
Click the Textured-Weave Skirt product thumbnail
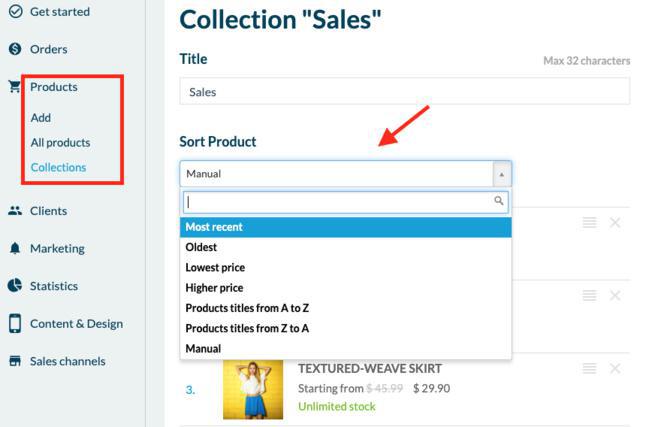[x=253, y=389]
